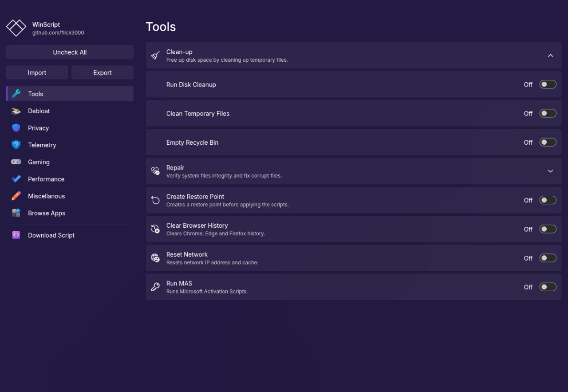
Task: Expand the Clean-up section chevron
Action: click(551, 55)
